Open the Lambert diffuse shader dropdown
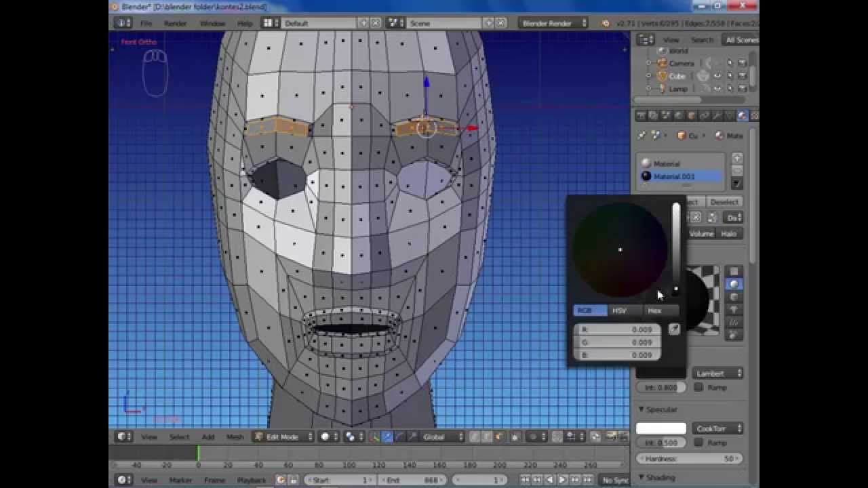 (717, 373)
